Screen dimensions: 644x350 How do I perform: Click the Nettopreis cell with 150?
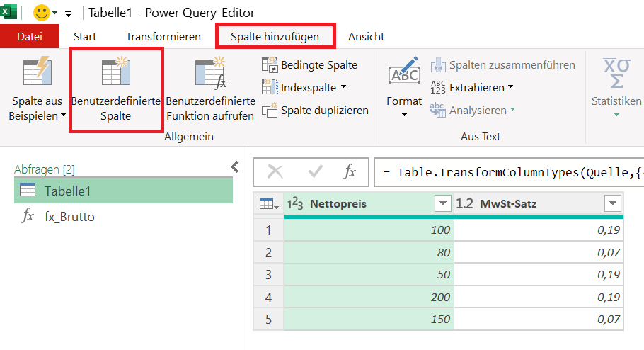[x=369, y=319]
